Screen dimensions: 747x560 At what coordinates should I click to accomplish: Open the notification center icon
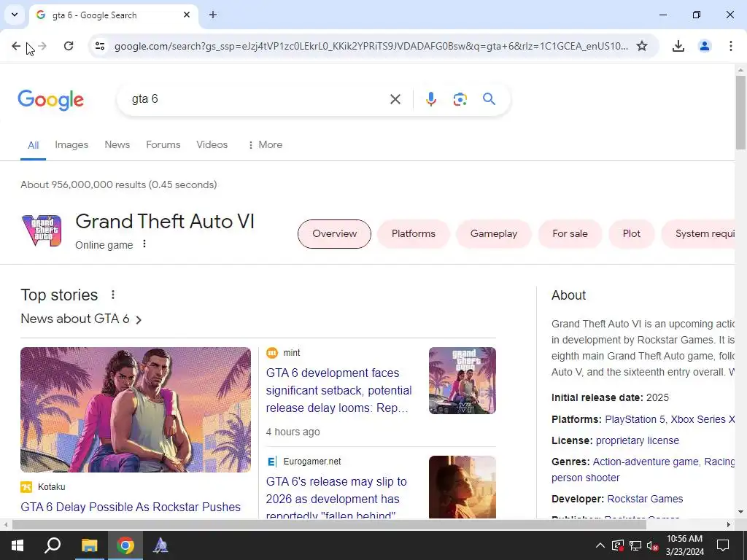coord(723,545)
